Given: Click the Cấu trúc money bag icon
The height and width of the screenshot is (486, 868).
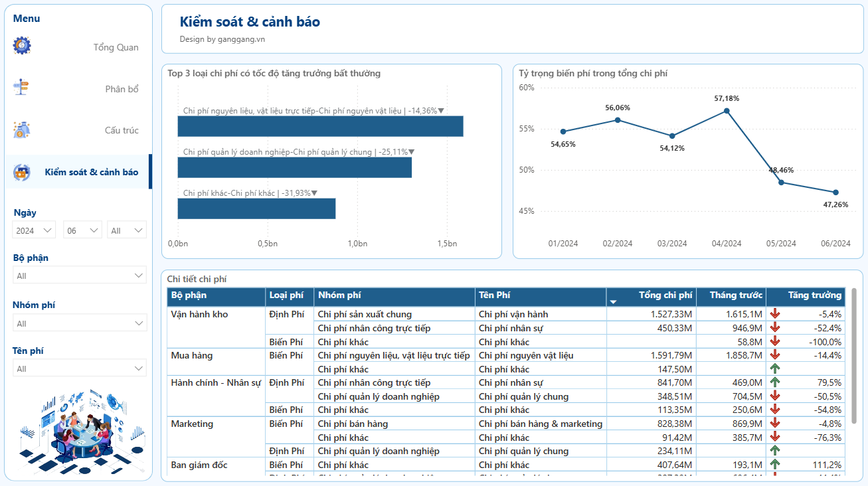Looking at the screenshot, I should (x=22, y=129).
